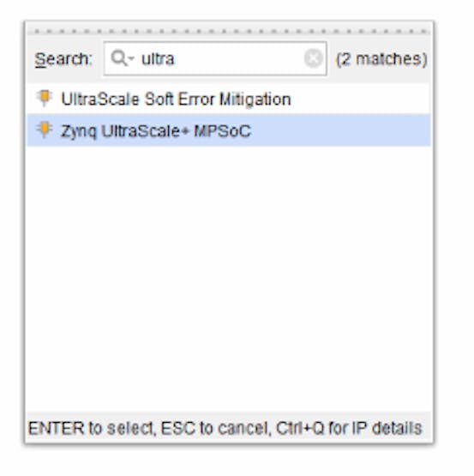Open the search options dropdown arrow

pos(131,57)
